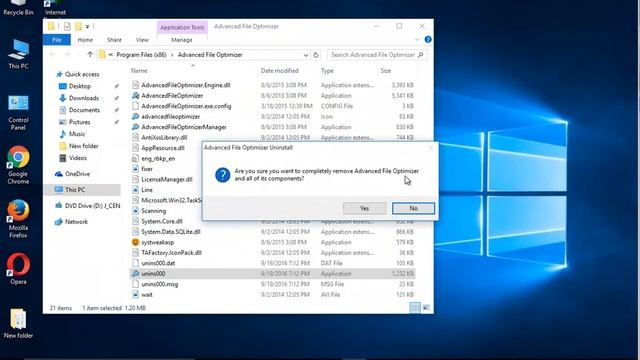This screenshot has height=360, width=640.
Task: Confirm uninstall with the Yes button
Action: tap(364, 208)
